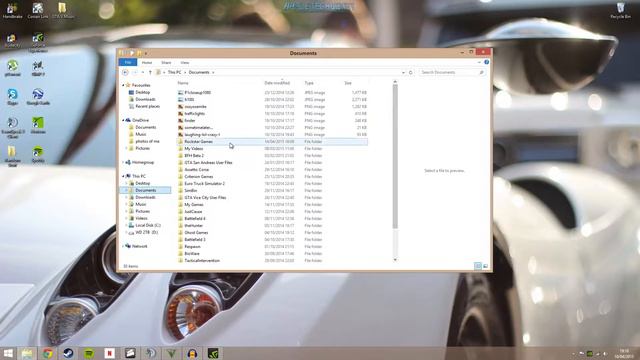The width and height of the screenshot is (640, 360).
Task: Go up one folder level
Action: click(x=150, y=72)
